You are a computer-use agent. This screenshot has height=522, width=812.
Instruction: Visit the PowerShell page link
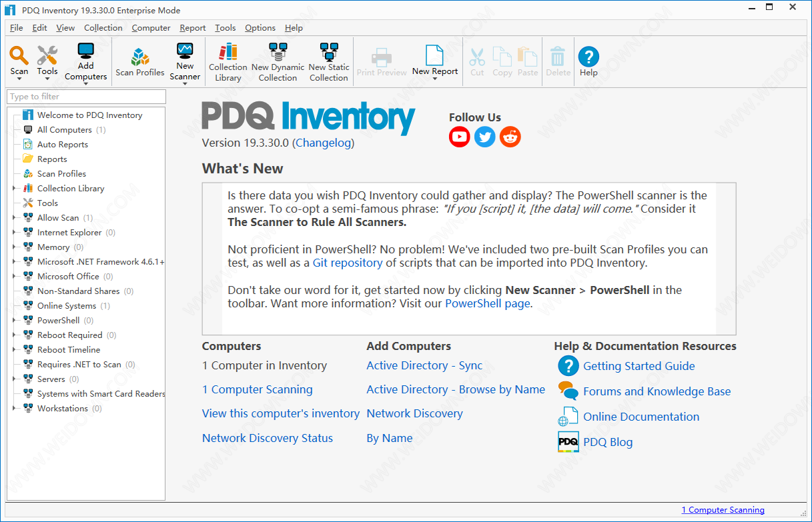488,303
